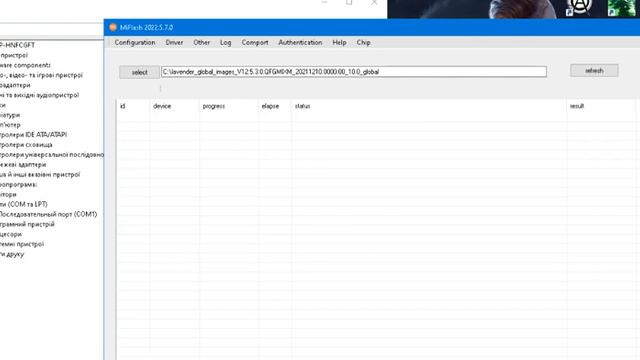Open the Driver menu
This screenshot has width=640, height=360.
point(174,42)
